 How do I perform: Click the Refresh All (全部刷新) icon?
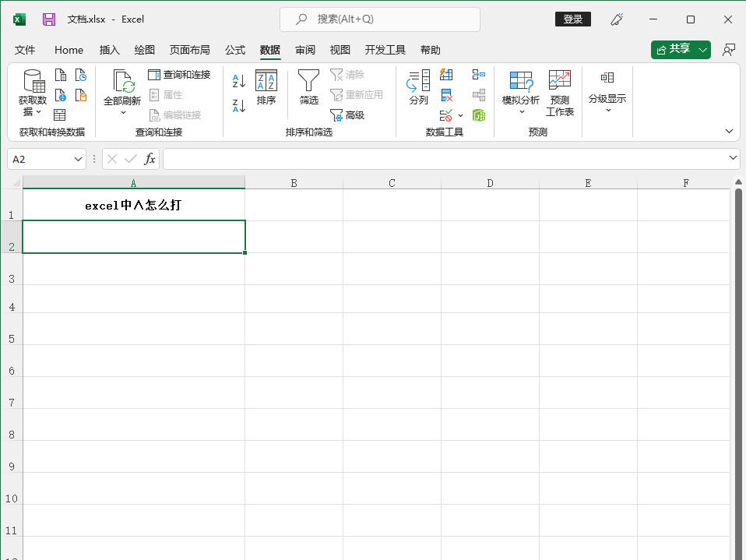pyautogui.click(x=123, y=82)
